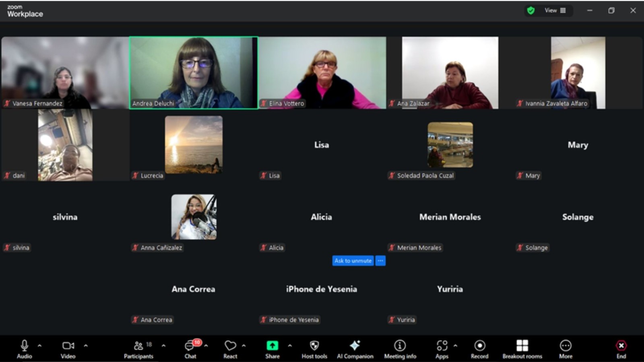Image resolution: width=644 pixels, height=362 pixels.
Task: Click the React heart icon
Action: (x=230, y=349)
